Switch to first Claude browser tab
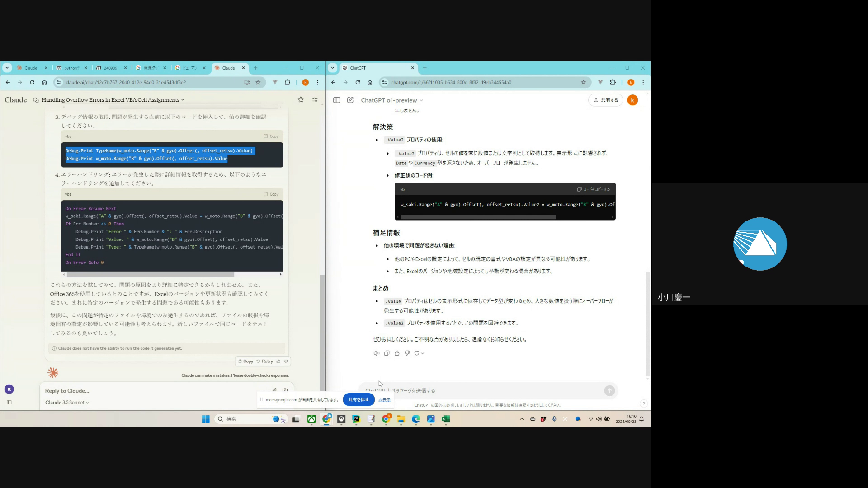Image resolution: width=868 pixels, height=488 pixels. [x=31, y=68]
